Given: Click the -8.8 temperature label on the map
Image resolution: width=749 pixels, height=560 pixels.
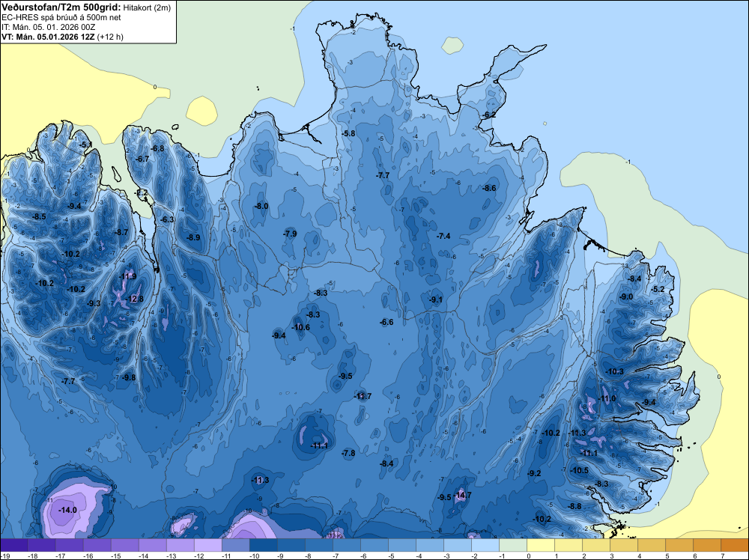Looking at the screenshot, I should pyautogui.click(x=574, y=506).
